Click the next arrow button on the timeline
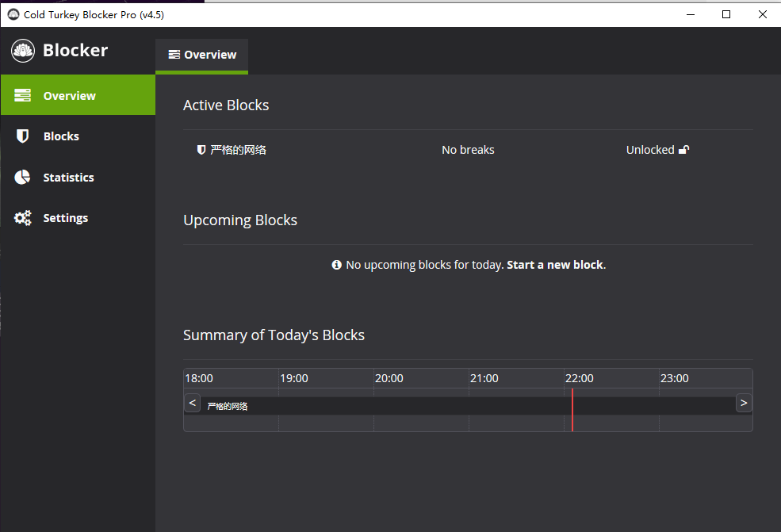Viewport: 781px width, 532px height. tap(744, 403)
